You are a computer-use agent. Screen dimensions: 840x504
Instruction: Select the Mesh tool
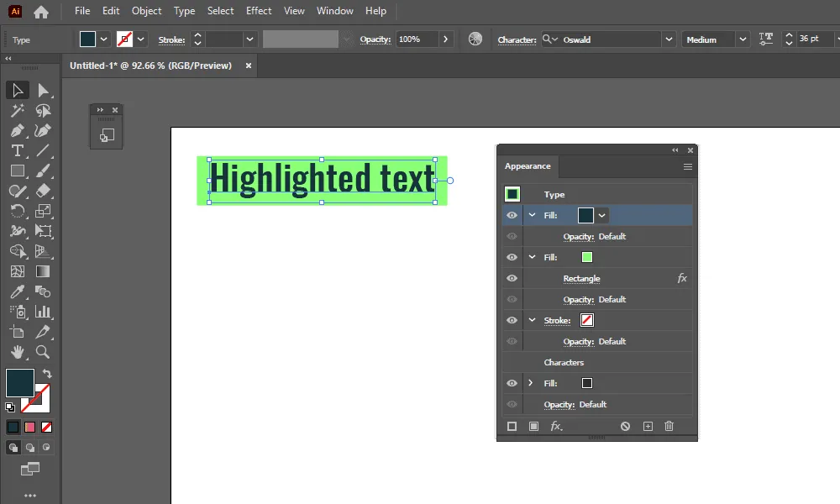17,271
